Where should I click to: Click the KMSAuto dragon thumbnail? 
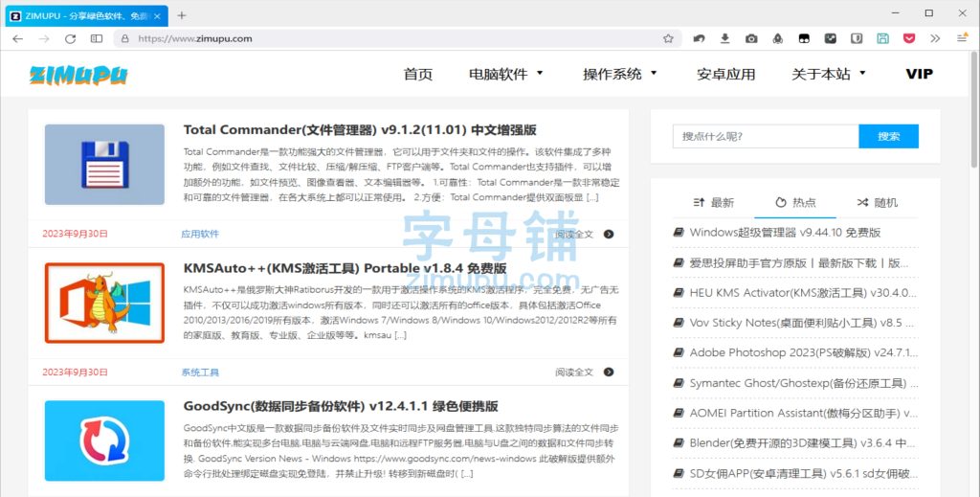(104, 303)
